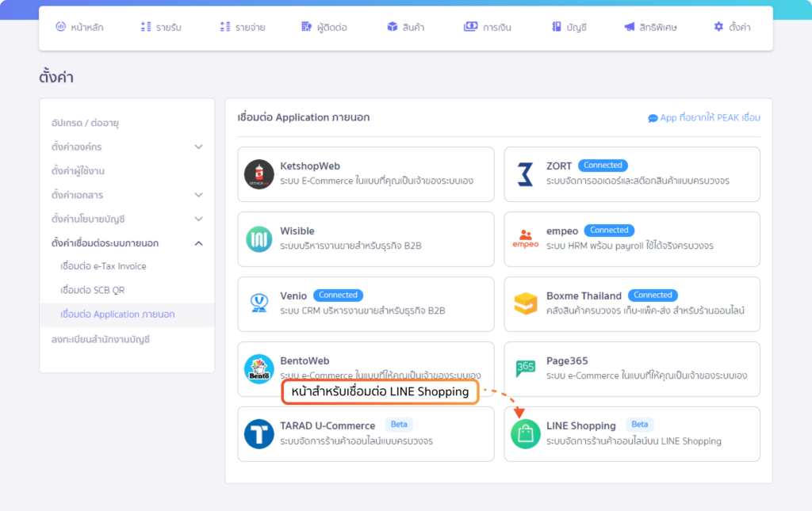The width and height of the screenshot is (812, 511).
Task: Click the chat bubble icon beside App ที่อยากให้ PEAK เชื่อม
Action: pyautogui.click(x=653, y=118)
